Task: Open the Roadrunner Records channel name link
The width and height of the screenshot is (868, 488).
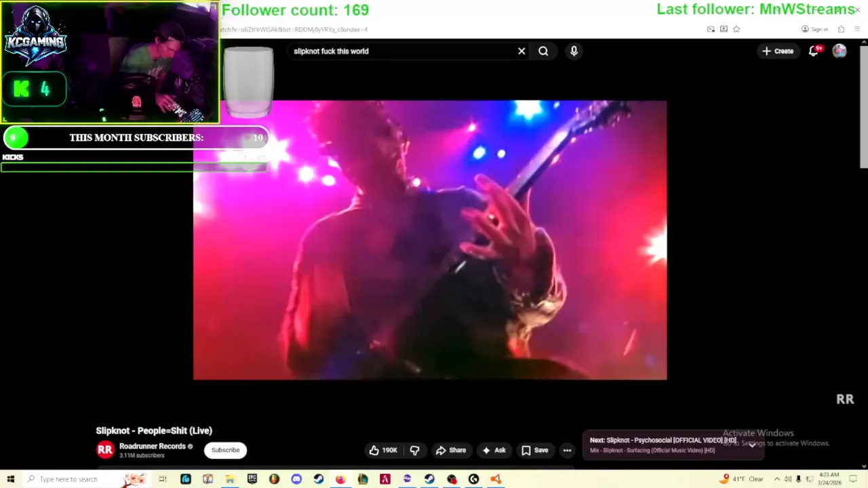Action: click(x=153, y=446)
